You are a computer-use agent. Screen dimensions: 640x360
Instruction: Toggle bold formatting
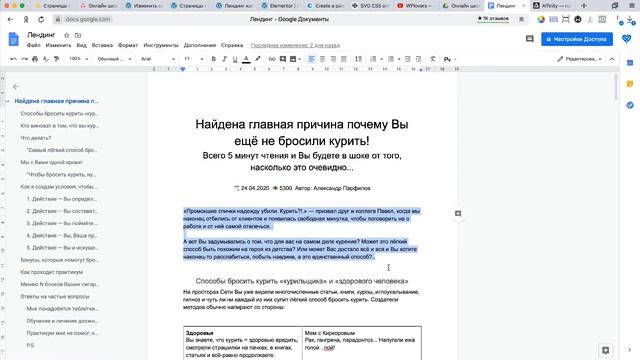[x=213, y=59]
